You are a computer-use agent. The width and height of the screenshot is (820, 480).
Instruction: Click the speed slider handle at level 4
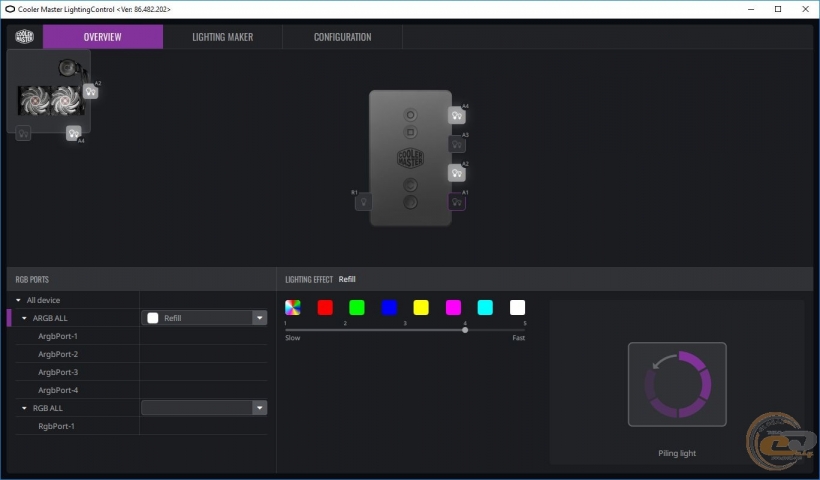(465, 330)
